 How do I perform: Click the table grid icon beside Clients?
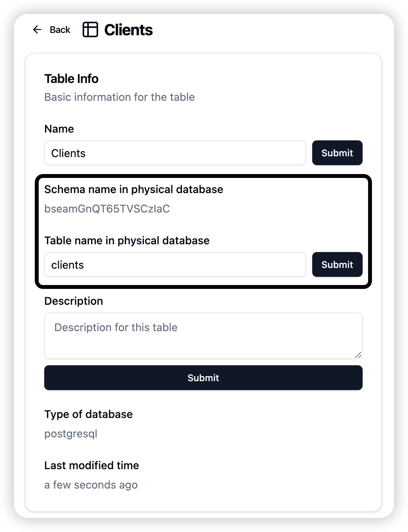(90, 29)
